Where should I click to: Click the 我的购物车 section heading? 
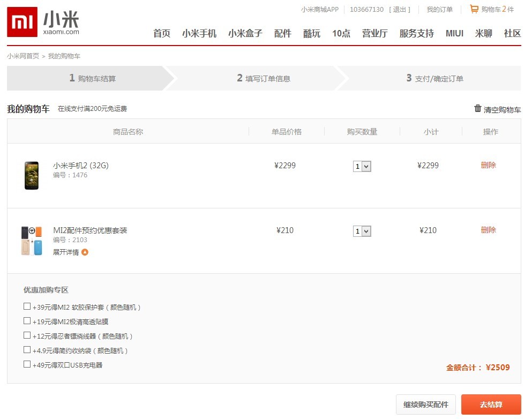(28, 109)
